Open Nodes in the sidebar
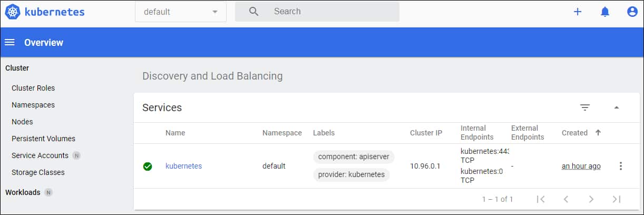The height and width of the screenshot is (215, 644). click(x=22, y=122)
